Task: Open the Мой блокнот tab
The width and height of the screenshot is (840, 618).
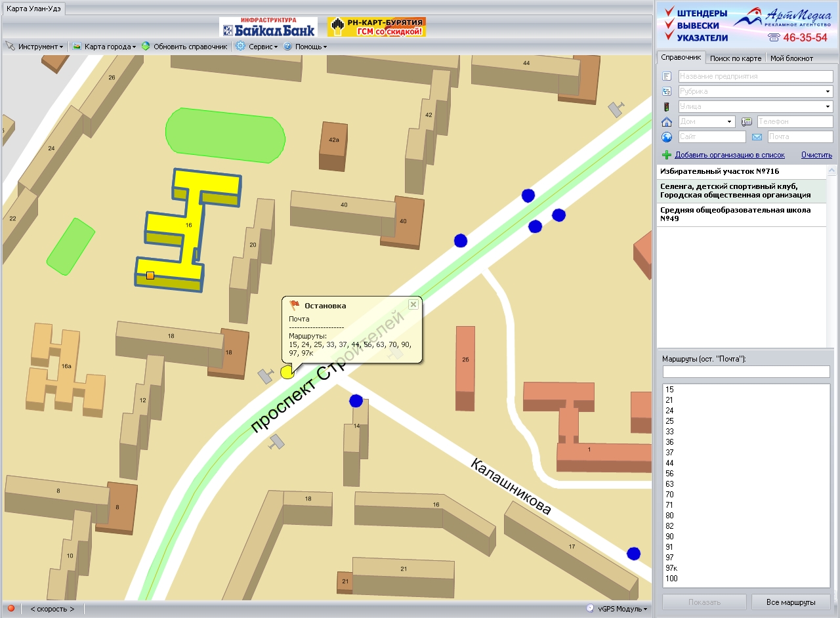Action: [x=791, y=58]
